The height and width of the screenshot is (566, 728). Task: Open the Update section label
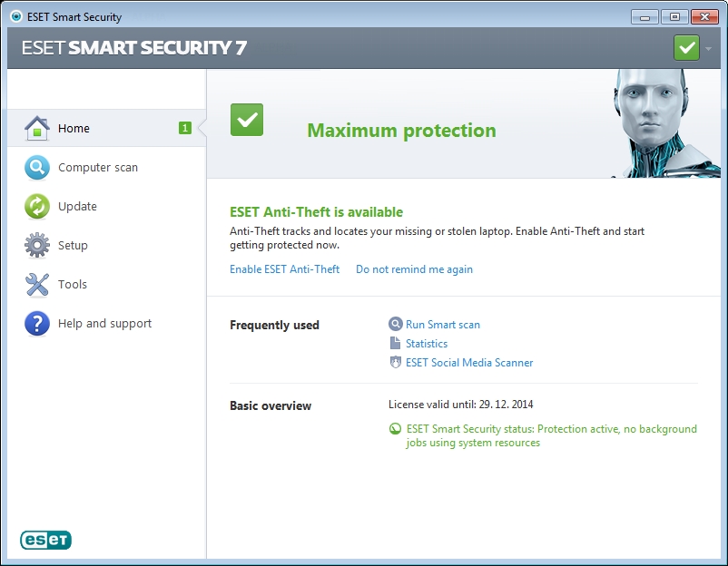(x=77, y=207)
